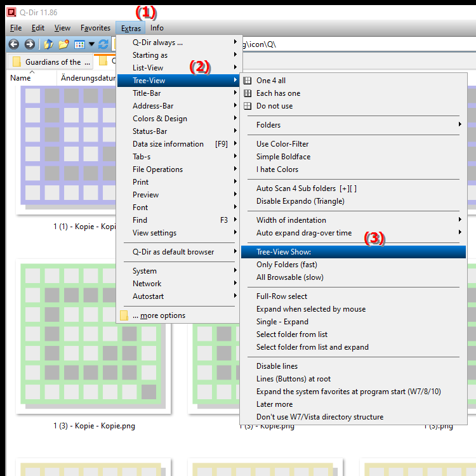Click the folder Up icon

click(x=48, y=44)
